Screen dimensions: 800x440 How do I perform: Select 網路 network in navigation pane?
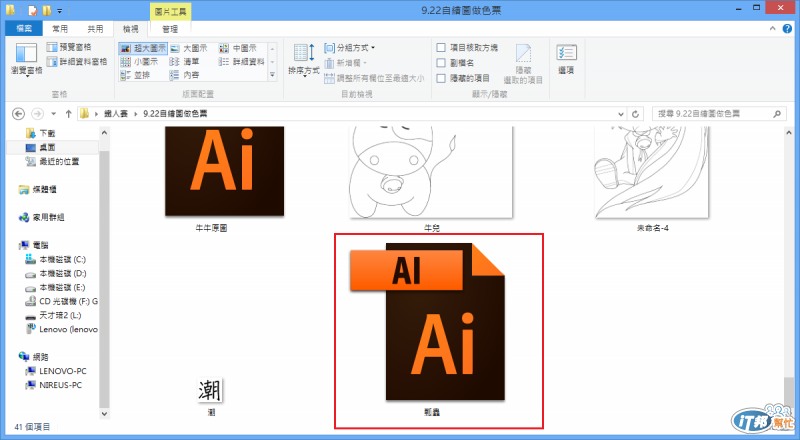point(34,357)
